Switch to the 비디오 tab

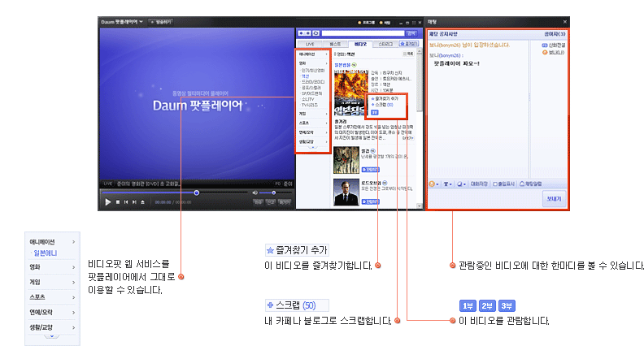pos(360,44)
